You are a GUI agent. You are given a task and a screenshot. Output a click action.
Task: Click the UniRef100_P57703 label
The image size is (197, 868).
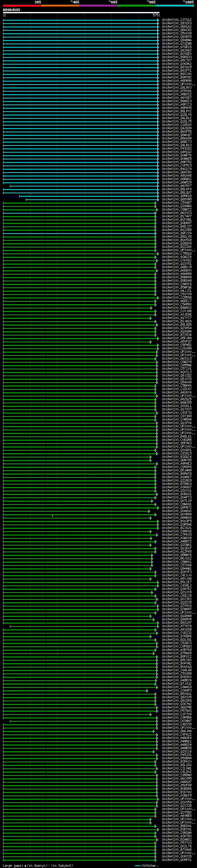click(176, 843)
